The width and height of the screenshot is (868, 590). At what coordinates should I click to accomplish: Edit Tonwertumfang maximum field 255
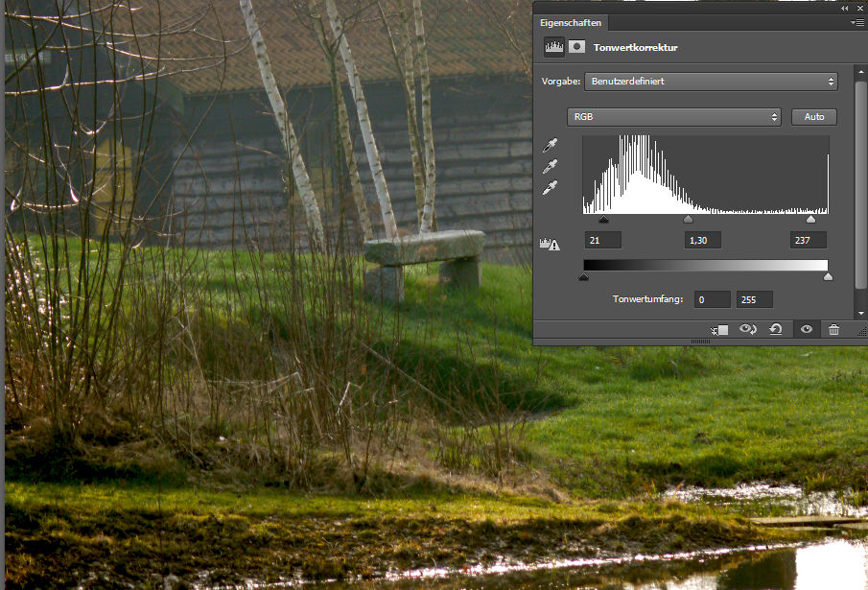click(755, 299)
